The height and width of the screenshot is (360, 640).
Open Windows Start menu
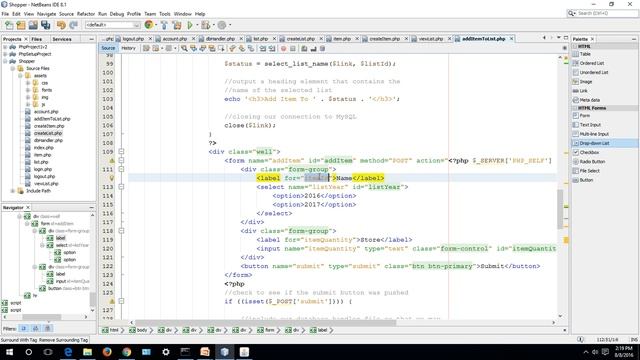(x=9, y=352)
